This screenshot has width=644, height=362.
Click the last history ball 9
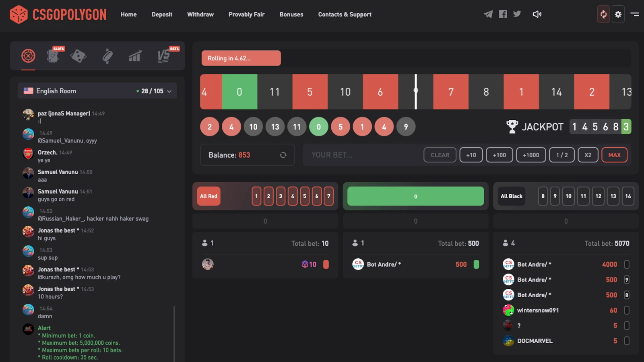coord(406,127)
